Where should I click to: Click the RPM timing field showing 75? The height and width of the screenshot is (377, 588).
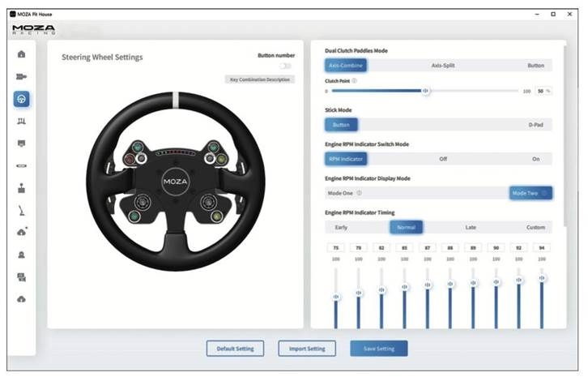(x=335, y=248)
